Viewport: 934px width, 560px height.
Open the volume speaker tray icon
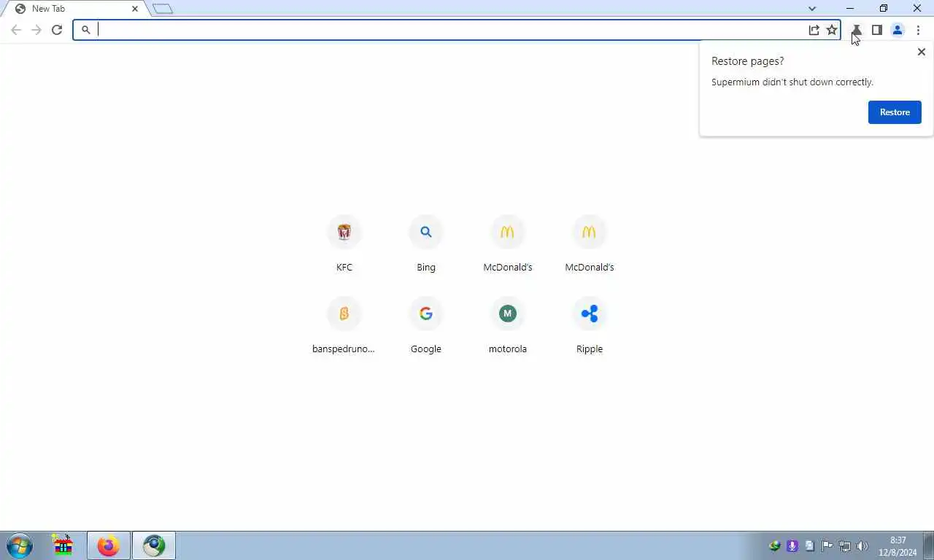(x=862, y=546)
